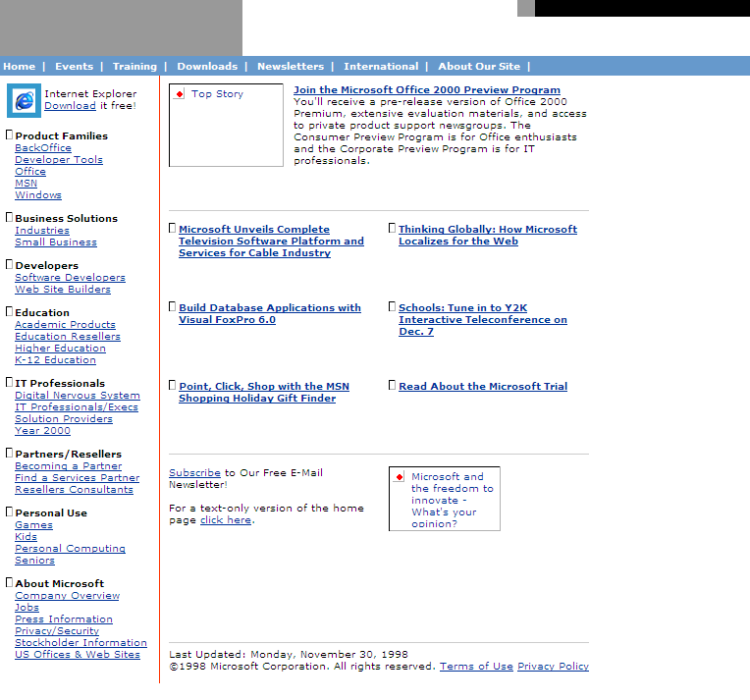Read Microsoft Unveils Complete Television Software story
Image resolution: width=750 pixels, height=700 pixels.
pyautogui.click(x=271, y=242)
